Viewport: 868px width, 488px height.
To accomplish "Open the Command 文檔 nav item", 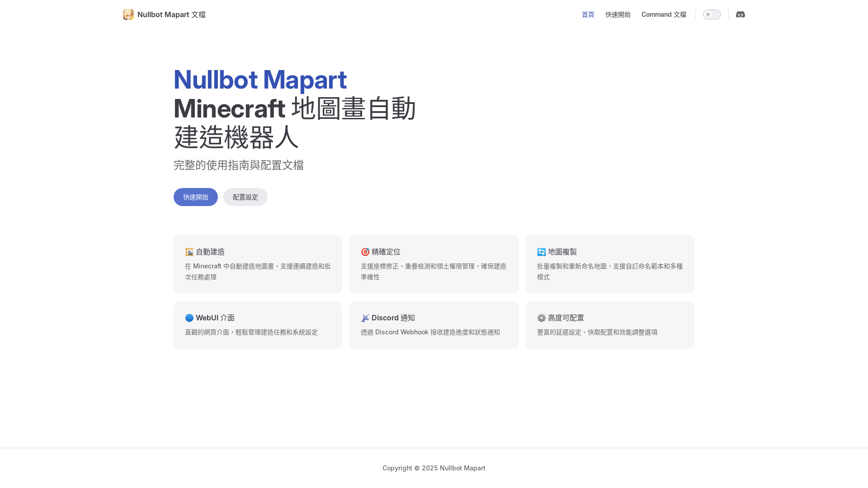I will (x=664, y=14).
